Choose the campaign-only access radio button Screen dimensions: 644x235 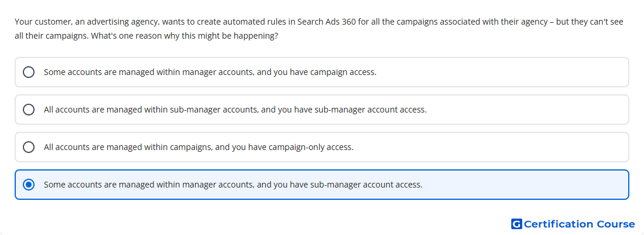(29, 147)
